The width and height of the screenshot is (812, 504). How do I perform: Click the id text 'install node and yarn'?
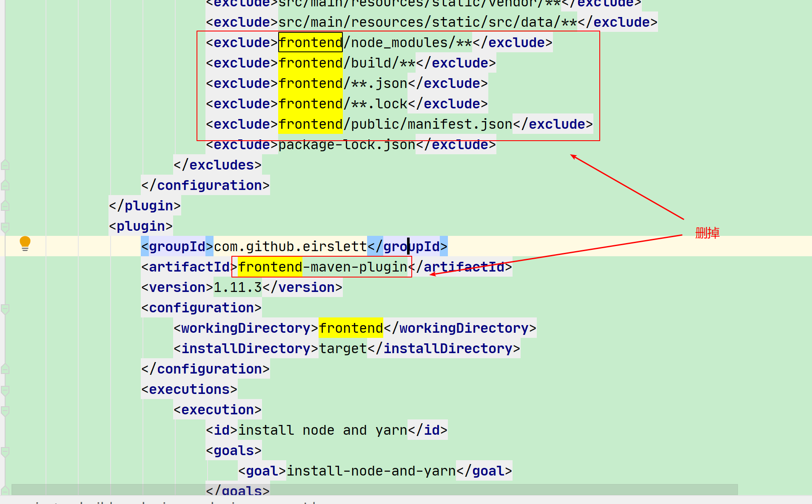coord(322,430)
